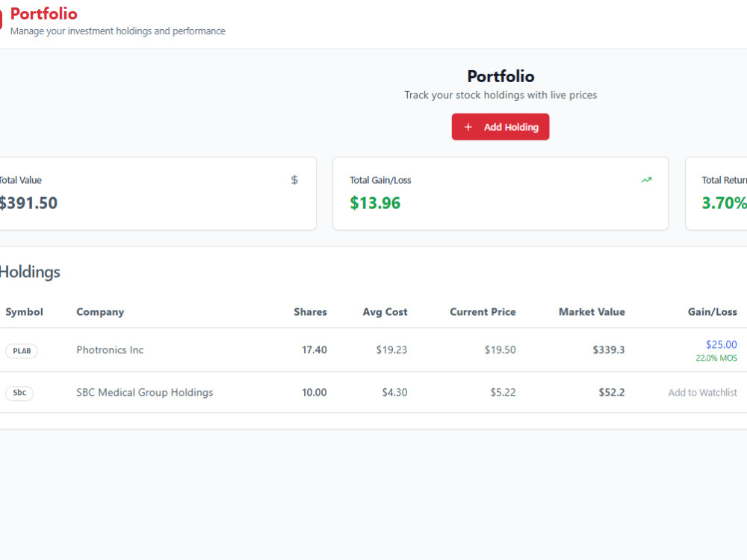Image resolution: width=747 pixels, height=560 pixels.
Task: Click Add to Watchlist for SBC Medical
Action: 702,393
